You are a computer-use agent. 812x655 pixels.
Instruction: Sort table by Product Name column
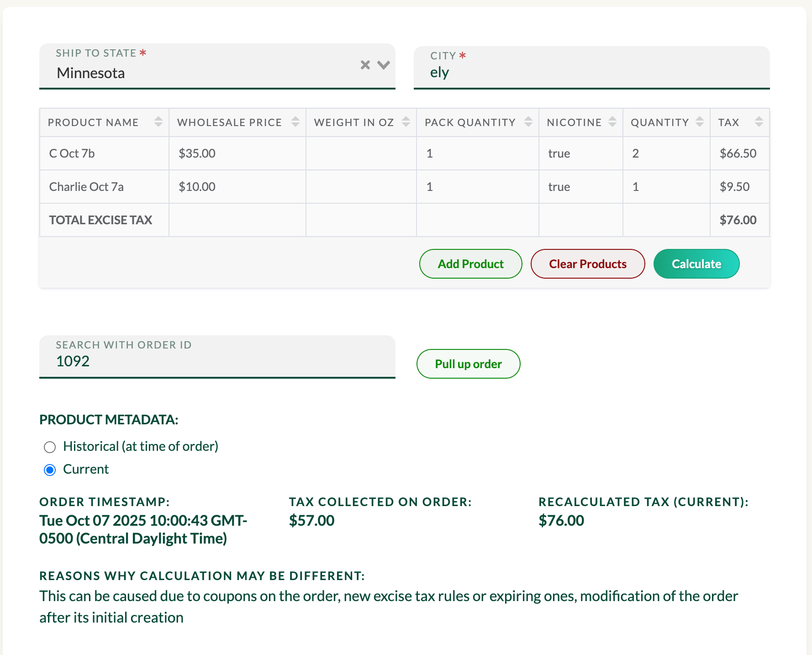pos(158,122)
